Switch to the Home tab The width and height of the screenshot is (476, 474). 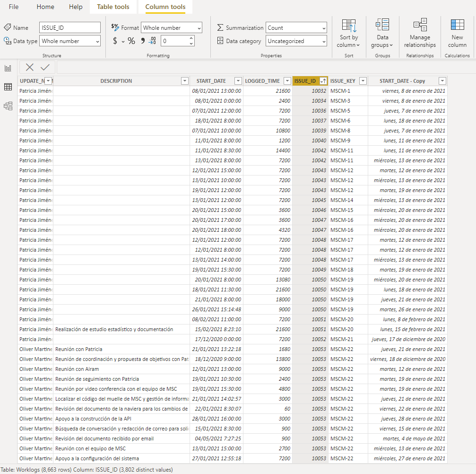click(45, 7)
